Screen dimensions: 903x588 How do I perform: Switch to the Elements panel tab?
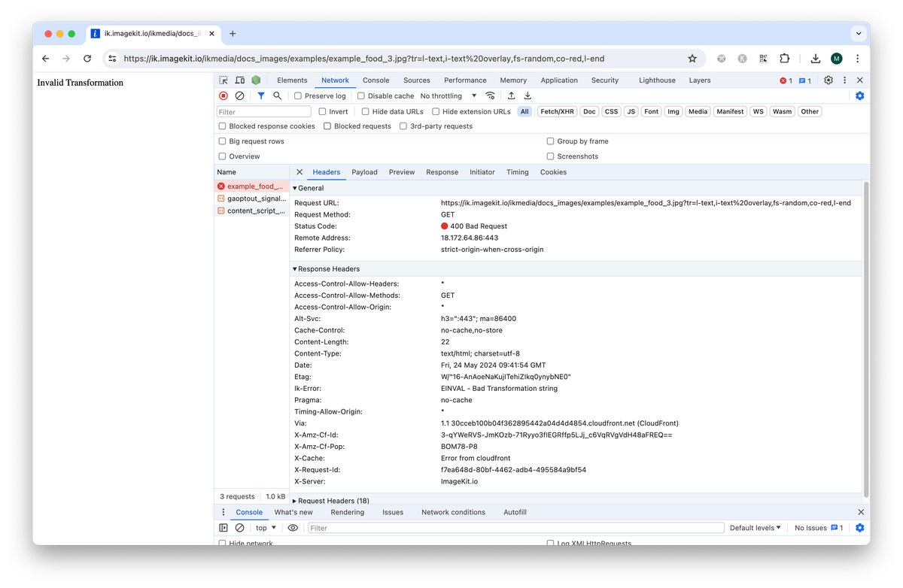(x=292, y=80)
